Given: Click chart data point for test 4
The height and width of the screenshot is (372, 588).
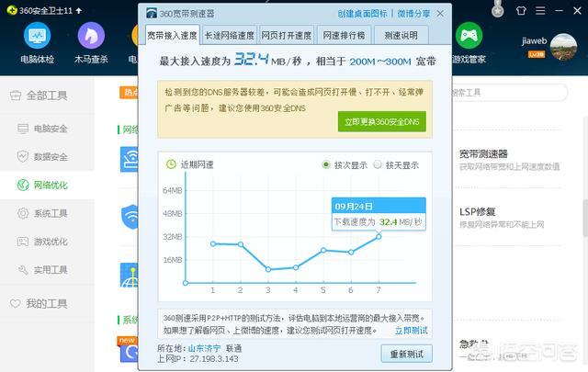Looking at the screenshot, I should 296,267.
